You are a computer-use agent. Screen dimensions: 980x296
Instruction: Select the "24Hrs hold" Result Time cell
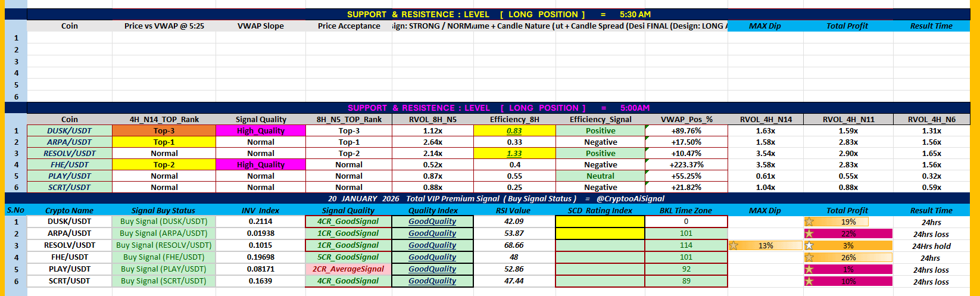click(x=931, y=246)
